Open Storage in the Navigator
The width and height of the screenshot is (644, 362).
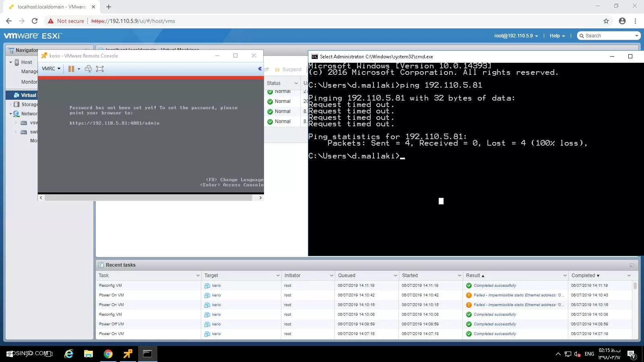pos(29,105)
